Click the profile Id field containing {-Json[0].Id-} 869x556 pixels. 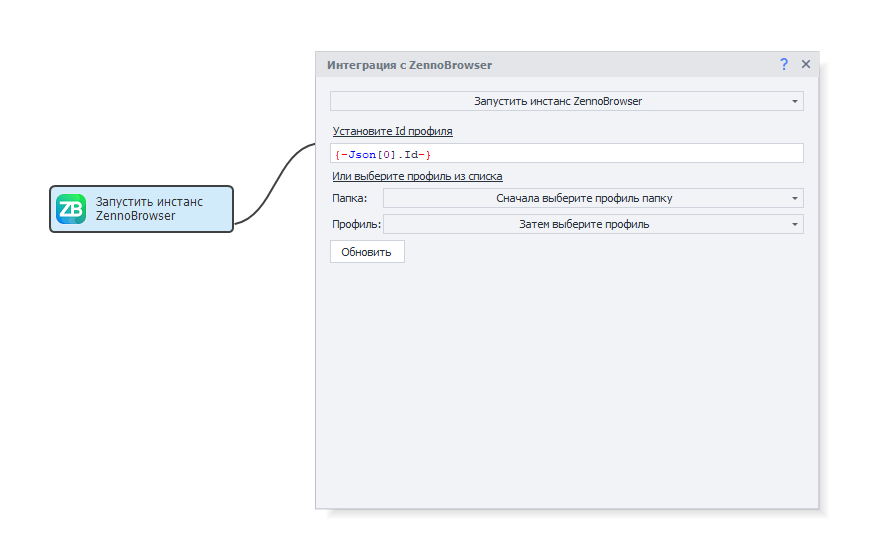(x=566, y=154)
